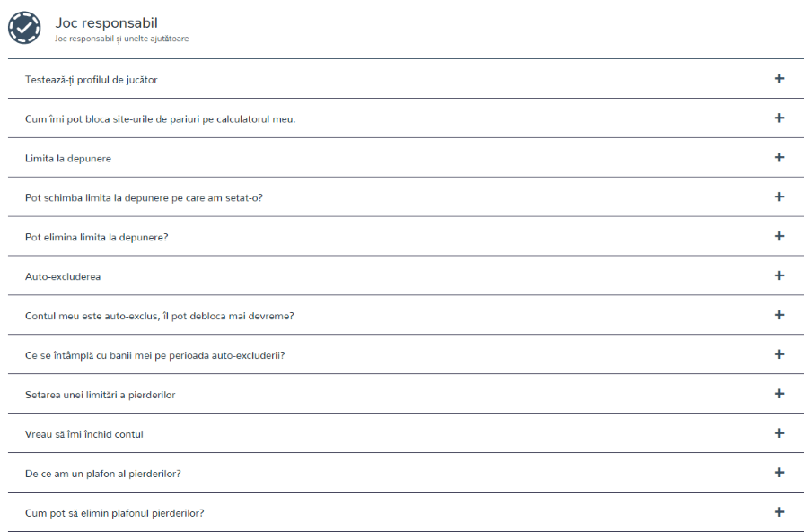Expand 'Limita la depunere' row text
The image size is (808, 532).
click(68, 159)
